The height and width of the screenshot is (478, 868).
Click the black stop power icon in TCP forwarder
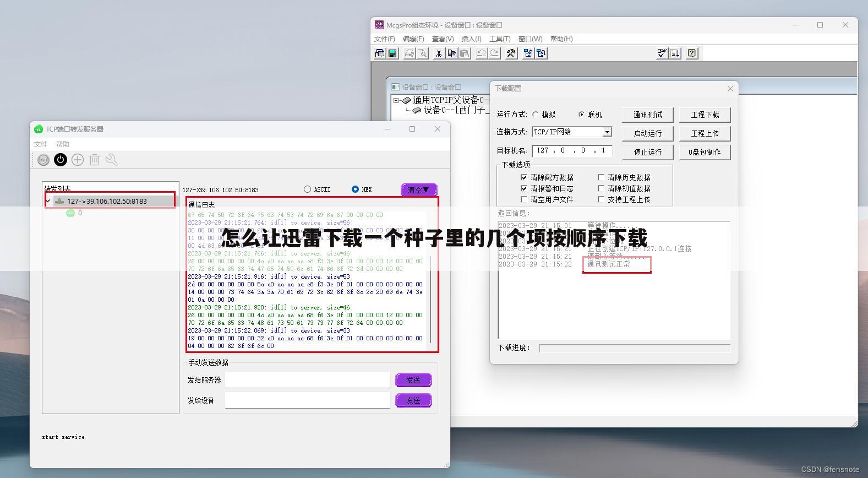(61, 160)
